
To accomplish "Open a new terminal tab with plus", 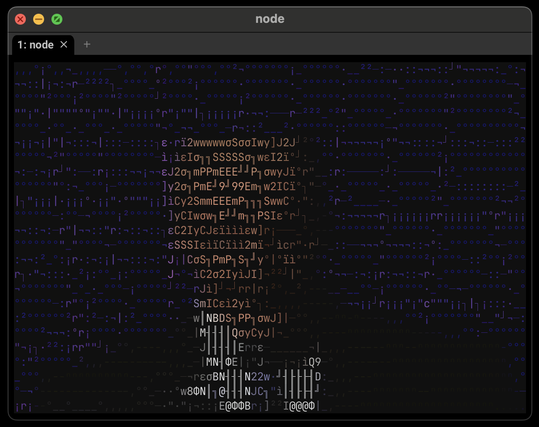I will pyautogui.click(x=87, y=44).
